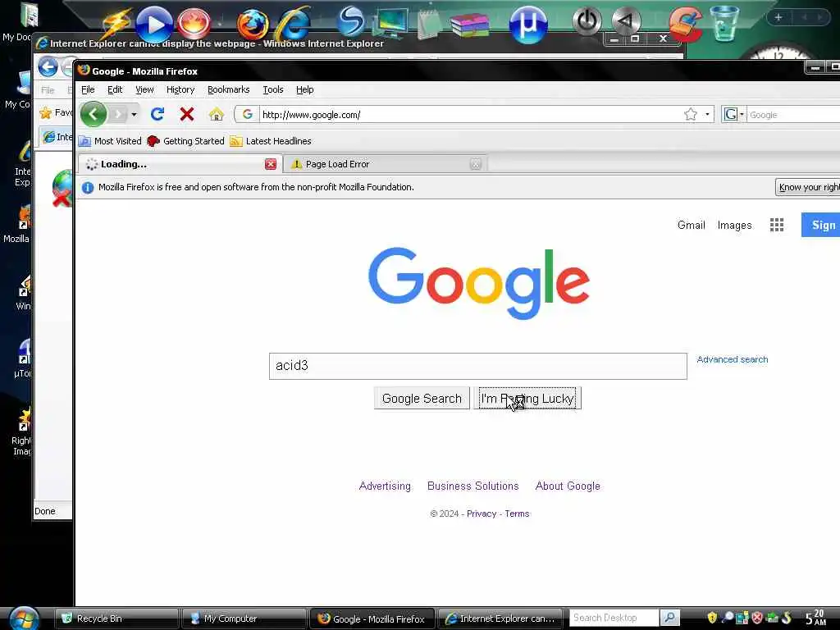Click the info icon in notification bar
Image resolution: width=840 pixels, height=630 pixels.
[x=88, y=188]
